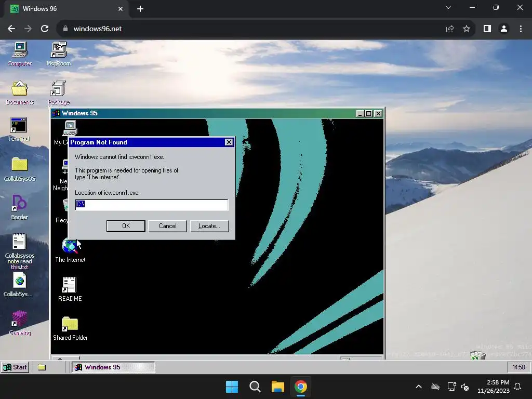Maximize the Windows 95 window
This screenshot has height=399, width=532.
coord(368,114)
